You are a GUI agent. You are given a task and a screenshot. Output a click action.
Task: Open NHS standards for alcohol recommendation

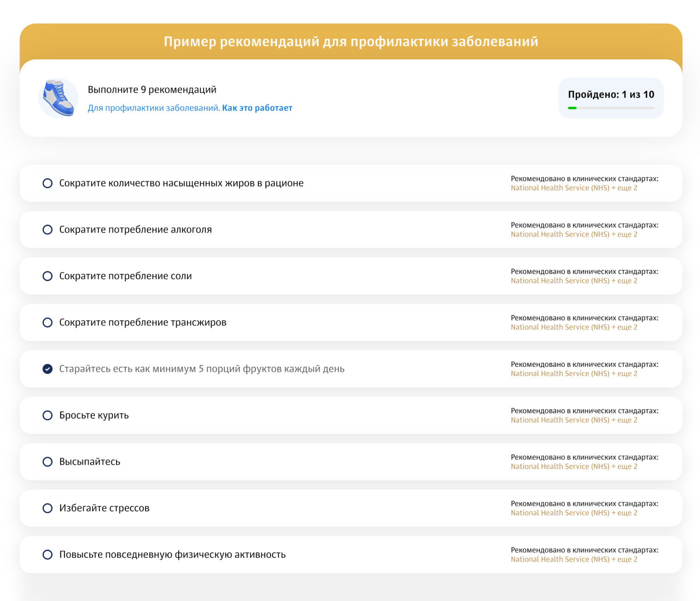[x=574, y=234]
